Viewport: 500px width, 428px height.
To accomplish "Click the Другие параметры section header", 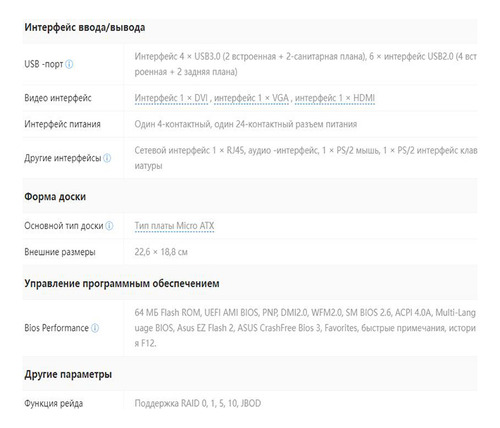I will [x=68, y=374].
